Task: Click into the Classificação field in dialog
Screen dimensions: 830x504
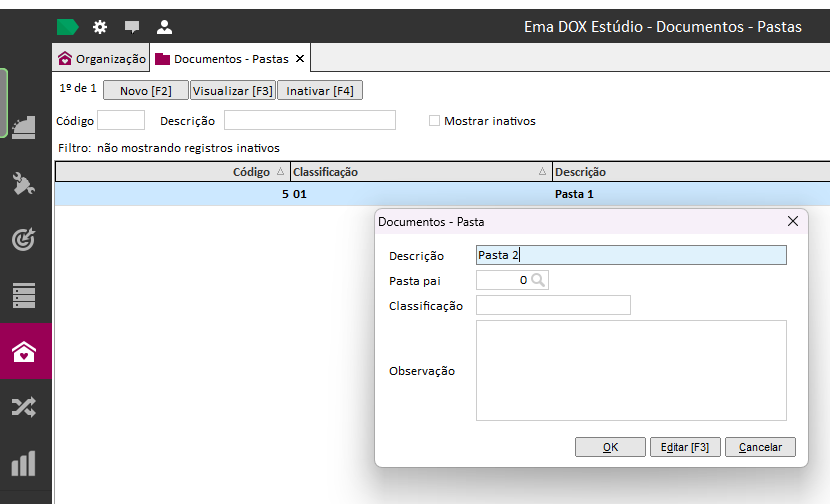Action: point(553,305)
